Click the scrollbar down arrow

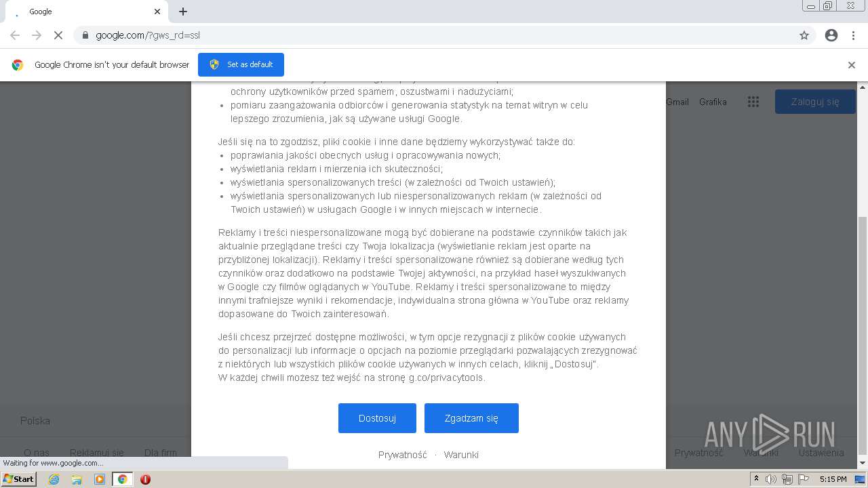point(863,464)
